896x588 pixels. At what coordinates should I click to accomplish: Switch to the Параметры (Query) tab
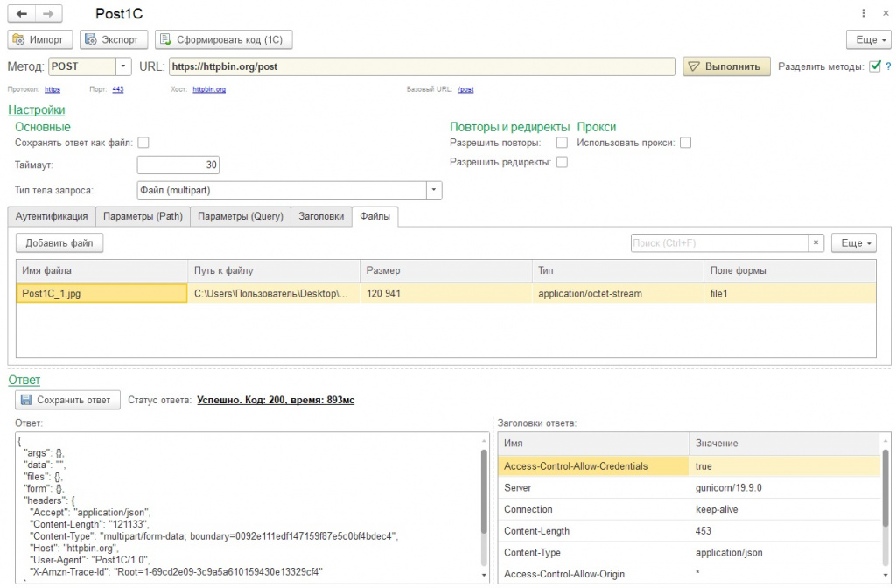(241, 217)
